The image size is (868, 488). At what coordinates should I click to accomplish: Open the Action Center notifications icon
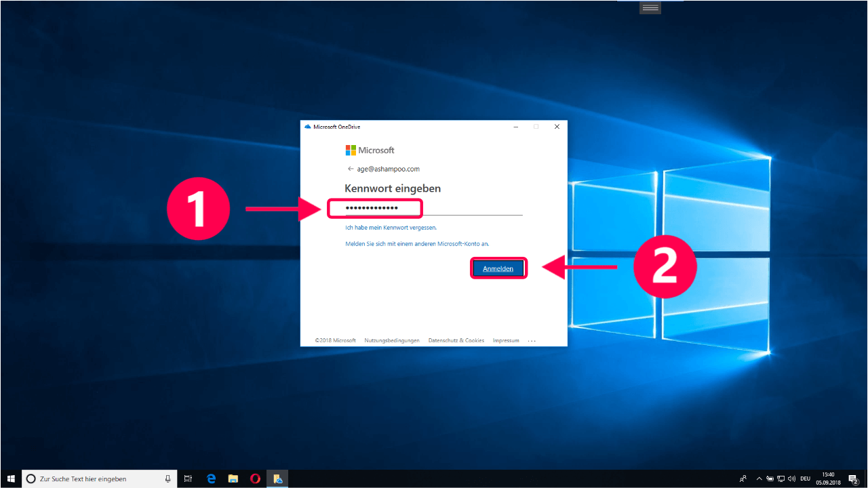853,479
